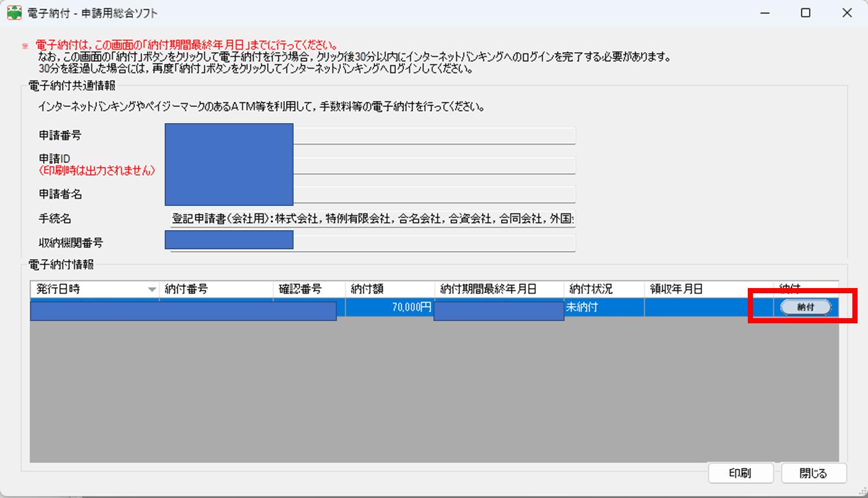Click the 申請番号 field
868x498 pixels.
click(373, 135)
